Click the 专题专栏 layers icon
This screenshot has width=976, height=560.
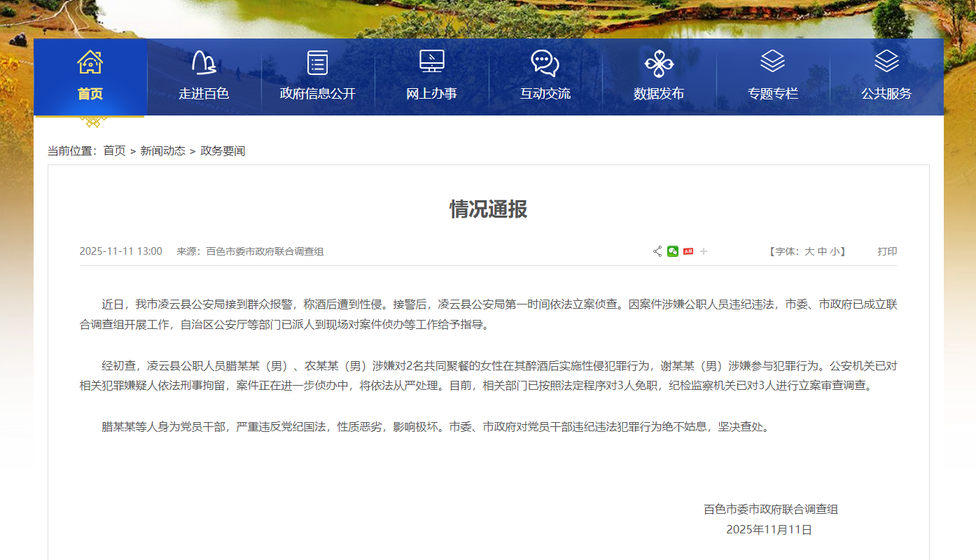(x=772, y=62)
